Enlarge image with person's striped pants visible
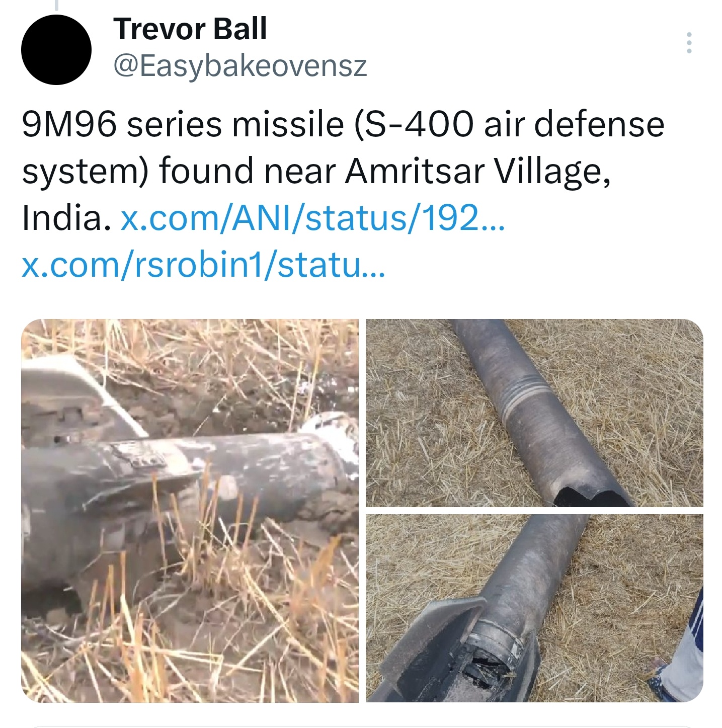The height and width of the screenshot is (728, 722). tap(534, 608)
